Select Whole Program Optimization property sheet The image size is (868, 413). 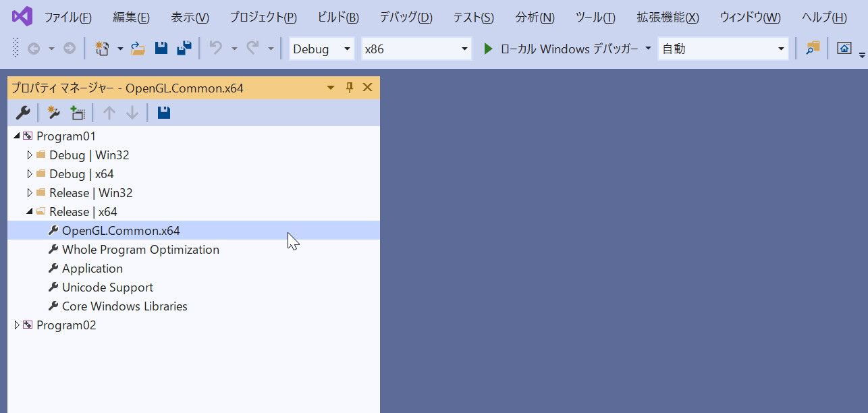click(140, 250)
